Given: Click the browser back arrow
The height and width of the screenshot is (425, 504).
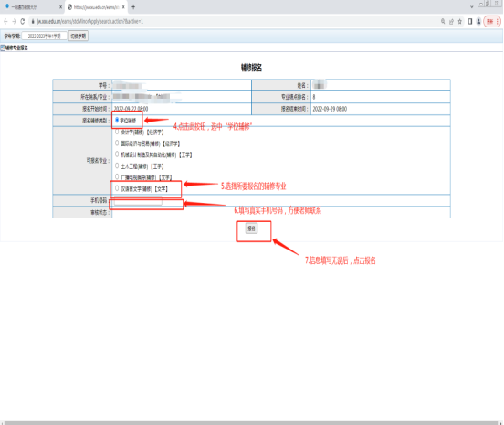Looking at the screenshot, I should pos(5,21).
